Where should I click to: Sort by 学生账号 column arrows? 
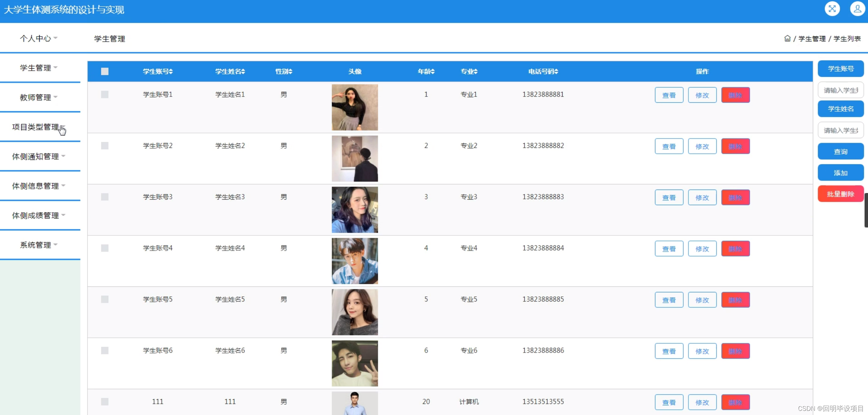tap(171, 71)
